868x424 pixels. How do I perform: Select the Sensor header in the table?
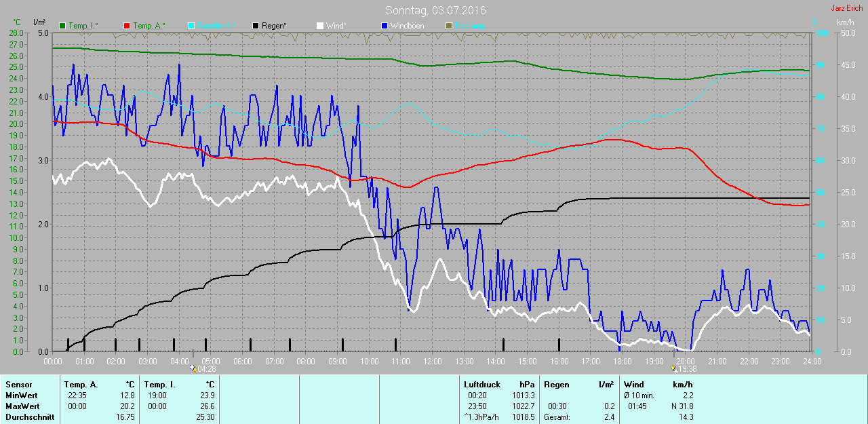point(18,385)
